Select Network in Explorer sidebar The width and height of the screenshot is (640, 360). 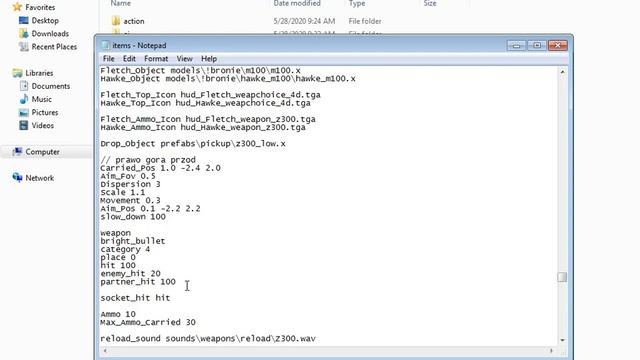(x=40, y=178)
